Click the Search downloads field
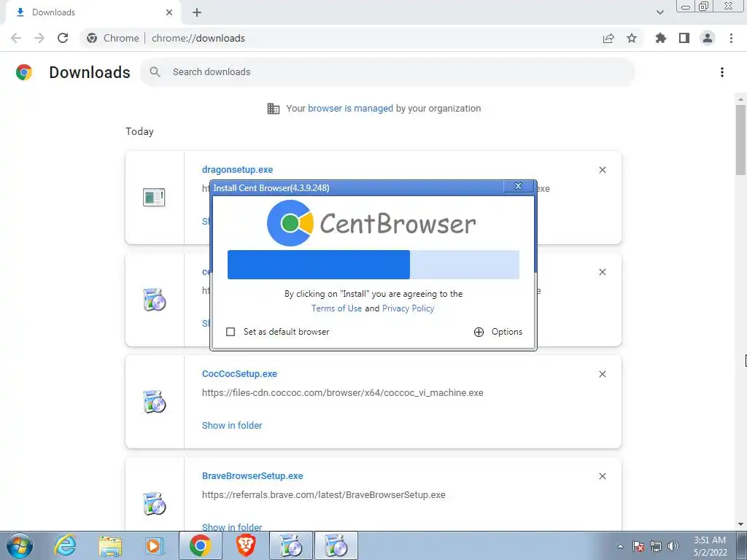The image size is (747, 560). (x=387, y=72)
